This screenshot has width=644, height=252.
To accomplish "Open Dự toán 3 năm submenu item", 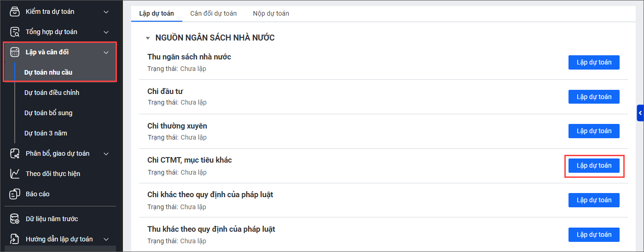I will coord(46,133).
